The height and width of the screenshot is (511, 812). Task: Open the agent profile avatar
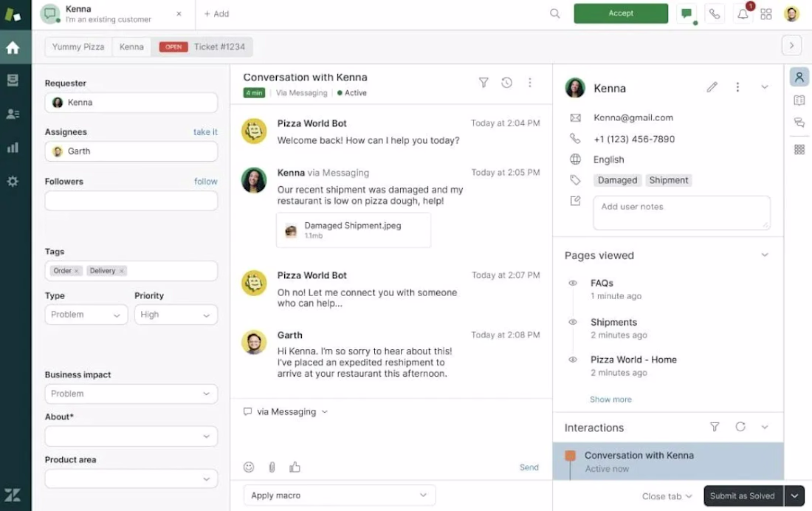pos(791,14)
